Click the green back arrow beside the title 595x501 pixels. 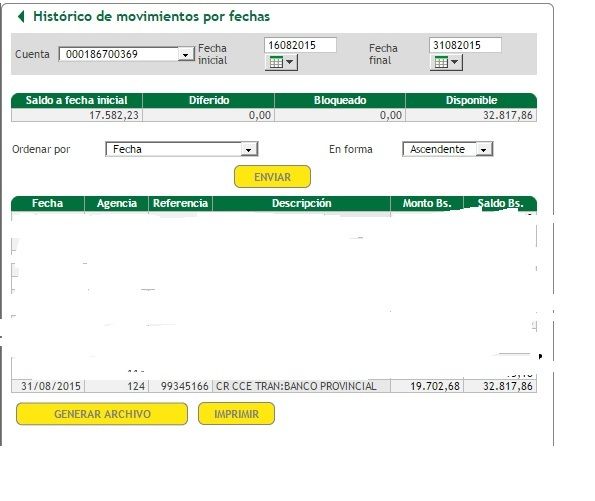[21, 16]
